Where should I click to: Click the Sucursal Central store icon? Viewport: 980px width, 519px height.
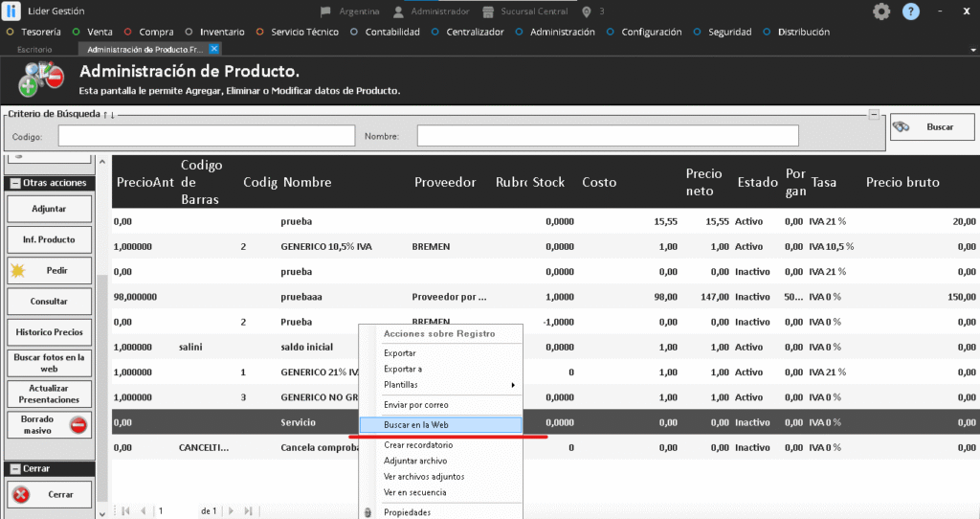click(x=490, y=12)
